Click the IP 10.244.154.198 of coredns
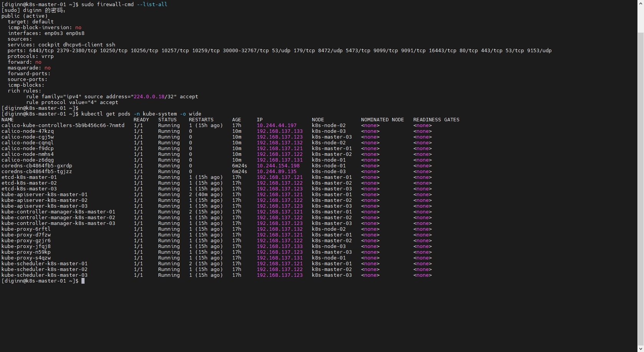 click(x=278, y=166)
